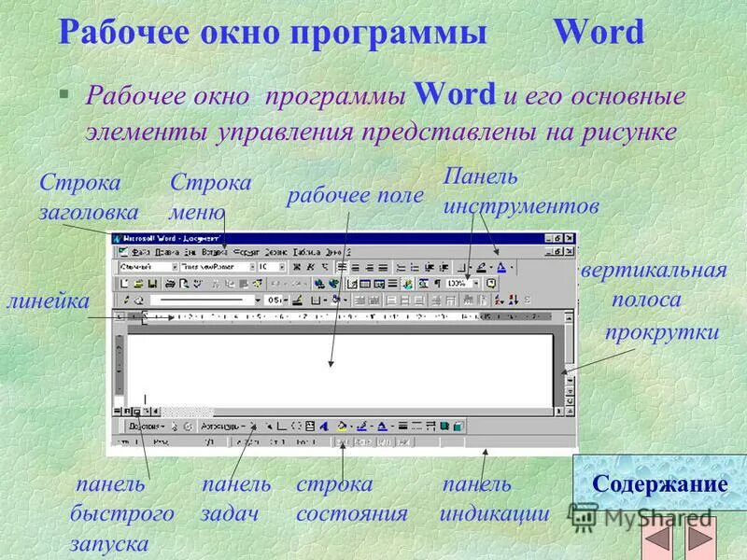Run the Spelling check icon
This screenshot has height=560, width=747.
(198, 284)
